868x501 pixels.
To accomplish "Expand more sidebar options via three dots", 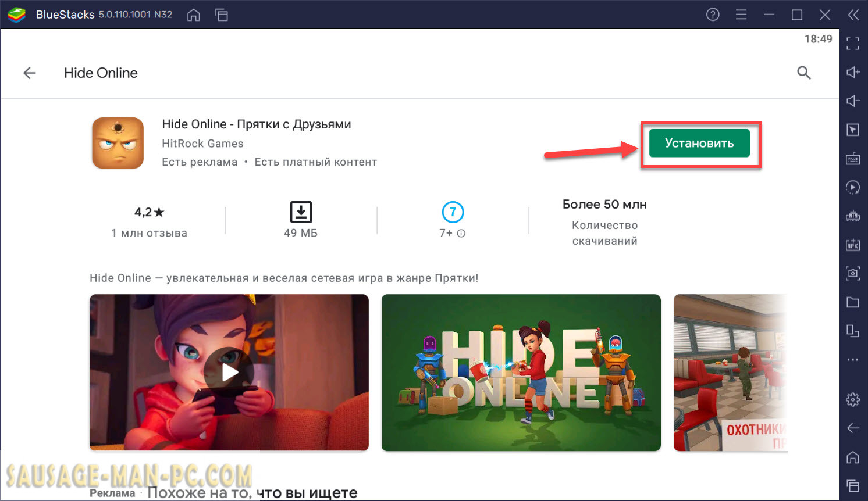I will pos(853,360).
